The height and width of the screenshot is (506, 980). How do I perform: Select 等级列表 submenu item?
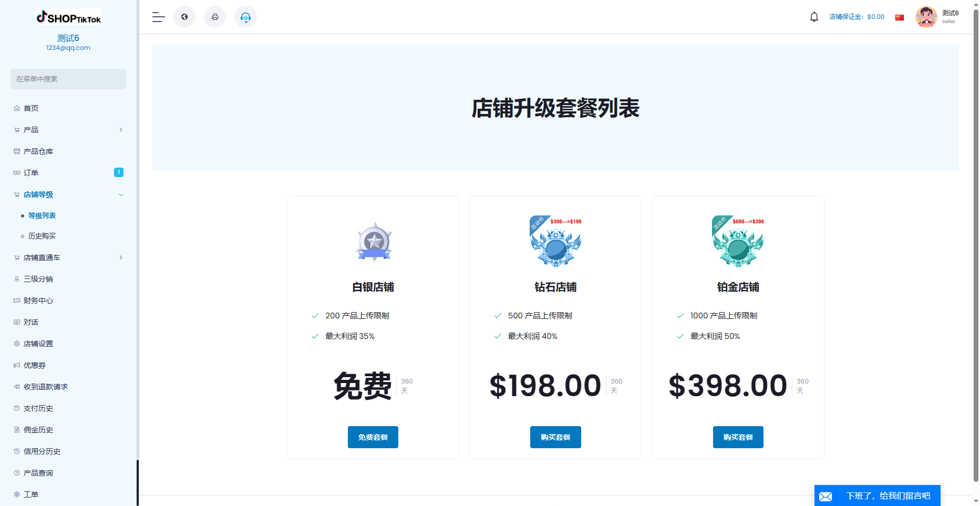[42, 215]
